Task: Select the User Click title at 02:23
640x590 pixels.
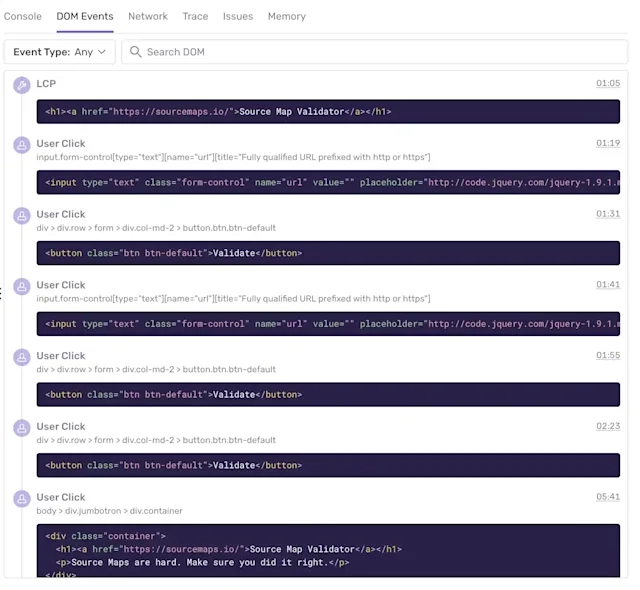Action: 61,426
